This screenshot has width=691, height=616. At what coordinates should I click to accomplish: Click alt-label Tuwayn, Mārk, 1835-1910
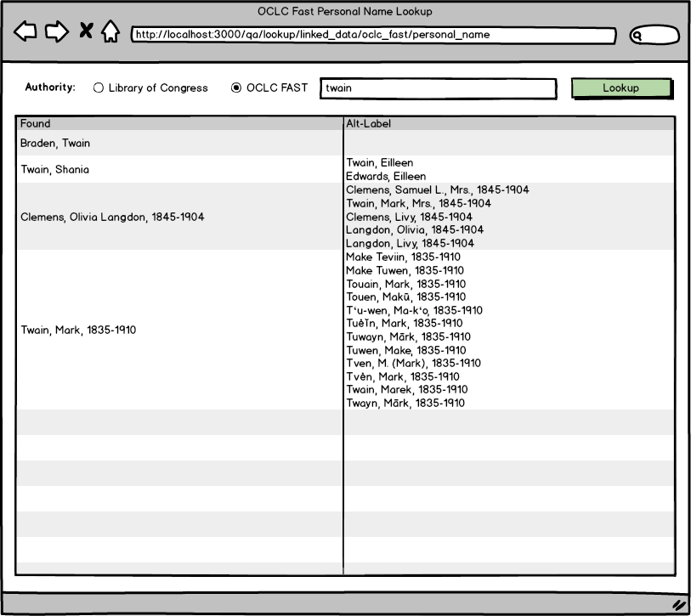(409, 336)
